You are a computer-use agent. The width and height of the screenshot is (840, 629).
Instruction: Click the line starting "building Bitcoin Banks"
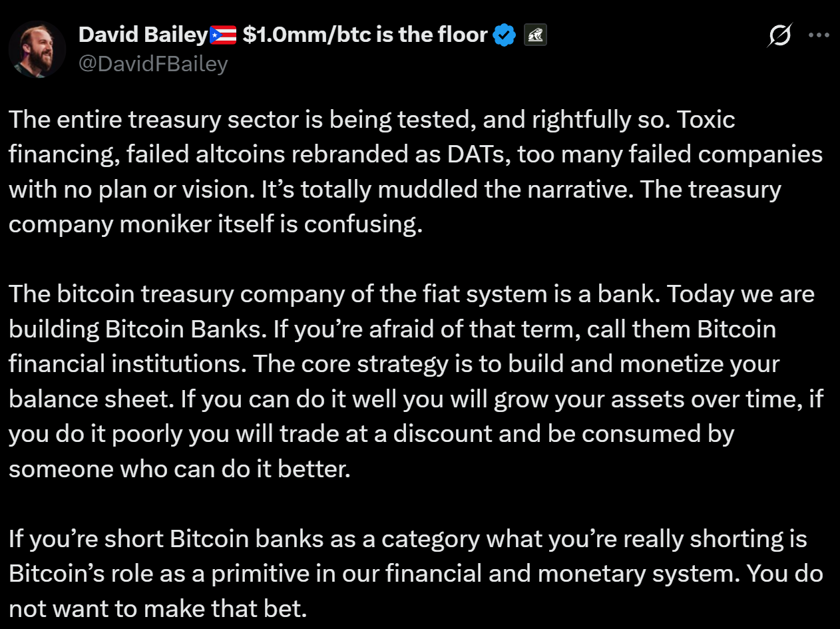click(x=392, y=329)
